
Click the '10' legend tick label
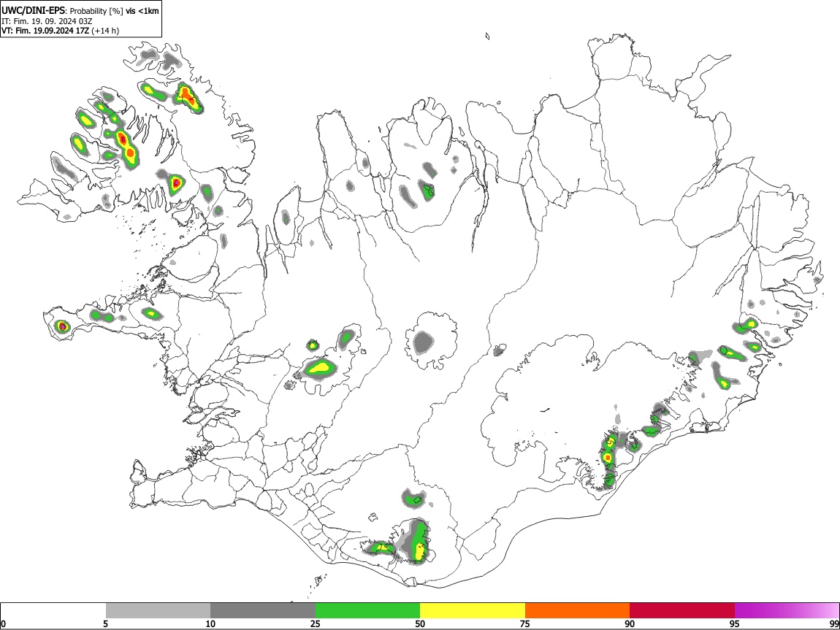point(210,623)
